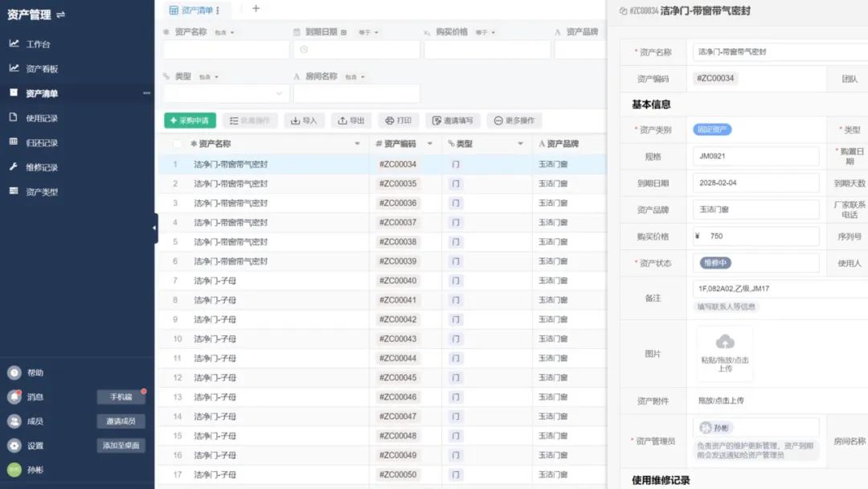
Task: Select the checkbox for asset #ZC00040 row
Action: [175, 280]
